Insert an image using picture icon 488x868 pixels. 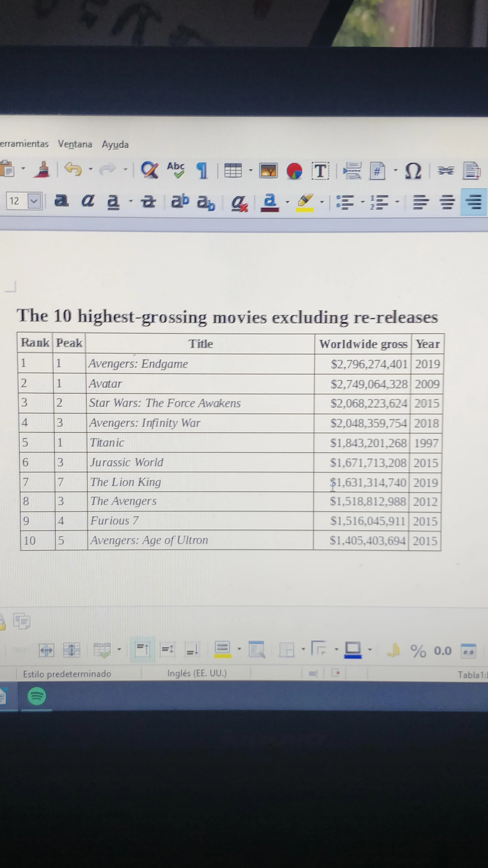pyautogui.click(x=268, y=171)
